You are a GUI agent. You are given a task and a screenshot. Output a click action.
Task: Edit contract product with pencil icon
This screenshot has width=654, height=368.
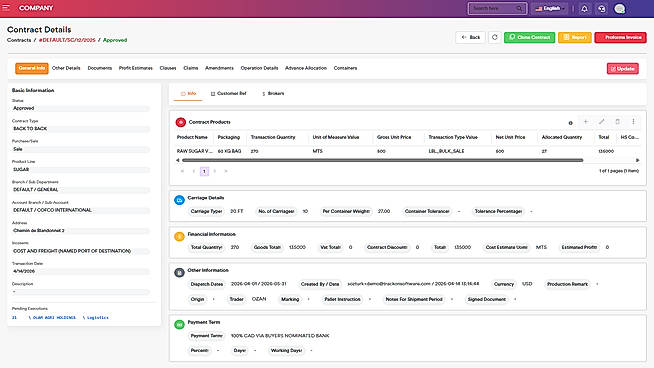(601, 122)
